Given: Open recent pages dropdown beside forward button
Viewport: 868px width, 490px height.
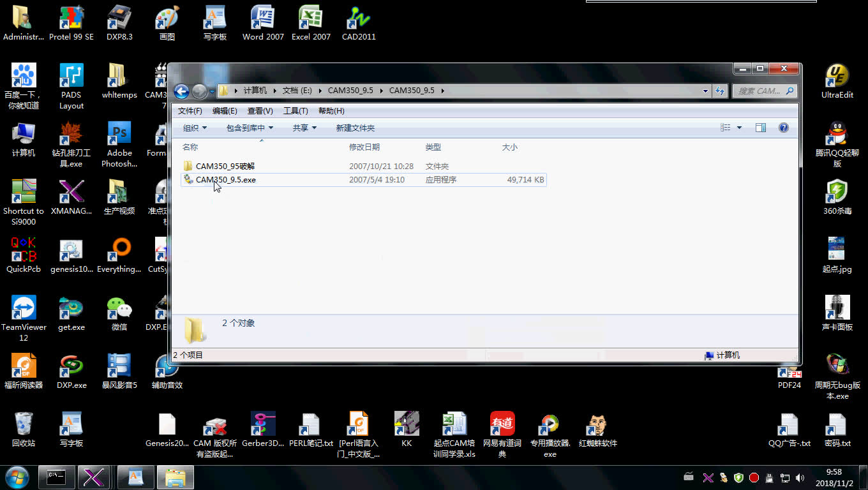Looking at the screenshot, I should click(x=212, y=91).
